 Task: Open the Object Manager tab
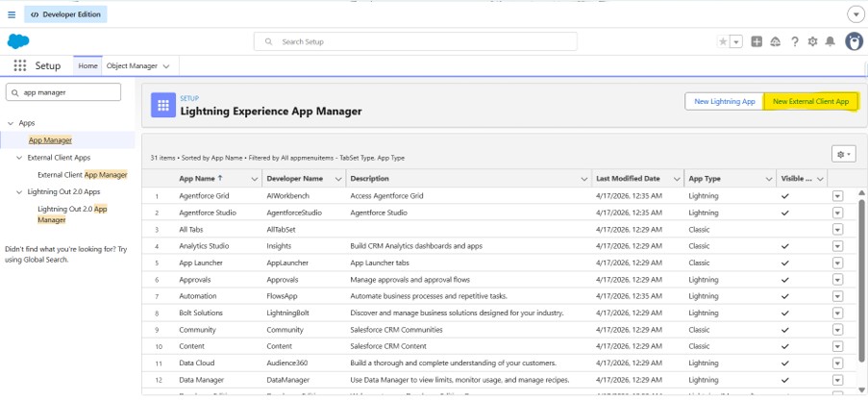coord(133,65)
